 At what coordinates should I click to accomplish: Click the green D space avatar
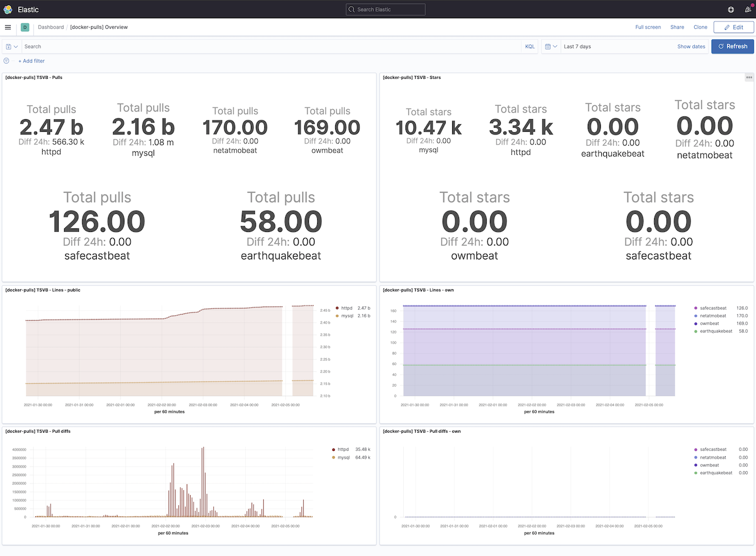coord(25,27)
